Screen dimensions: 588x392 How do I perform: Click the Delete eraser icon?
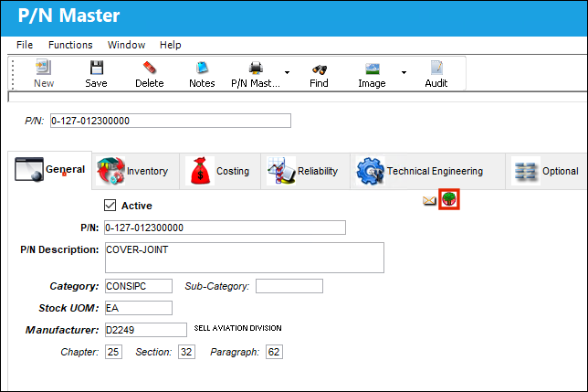[x=149, y=68]
